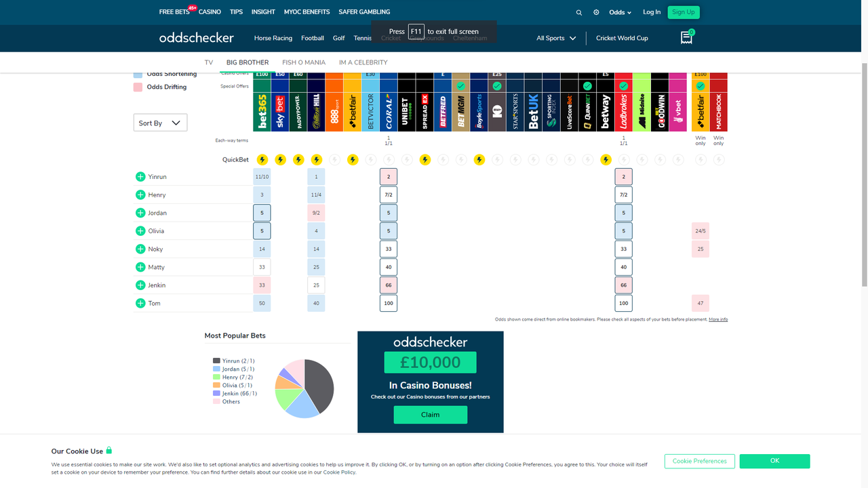Claim the casino bonus button
The width and height of the screenshot is (868, 488).
[x=431, y=415]
